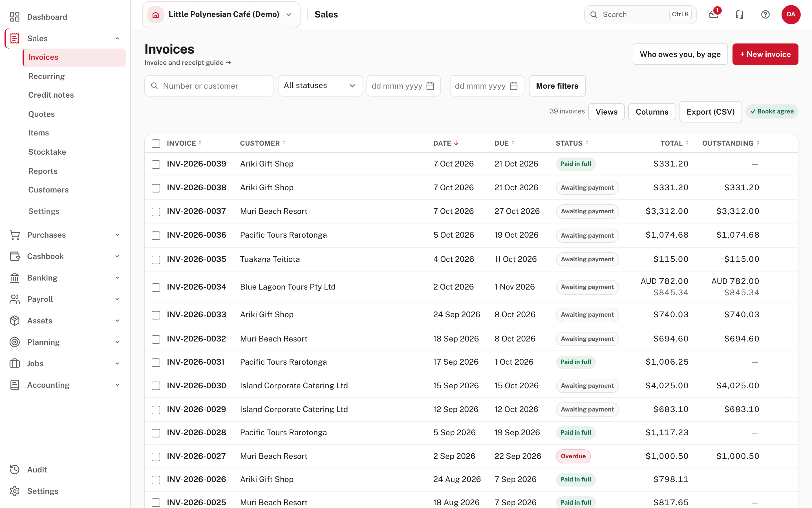Select checkbox for INV-2026-0034

pyautogui.click(x=156, y=287)
